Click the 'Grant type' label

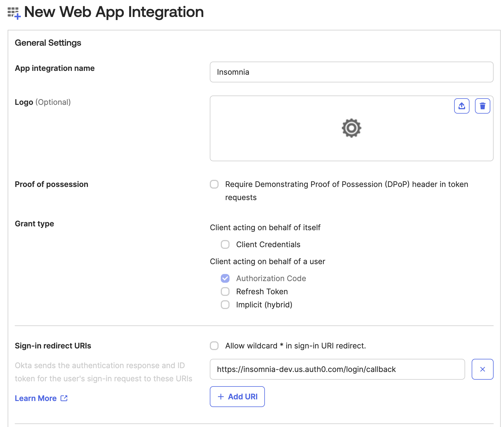tap(34, 224)
